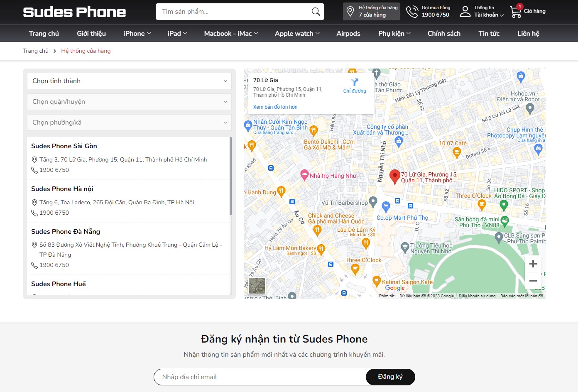Click the Bento Delichi restaurant marker
The width and height of the screenshot is (578, 392).
coord(313,131)
